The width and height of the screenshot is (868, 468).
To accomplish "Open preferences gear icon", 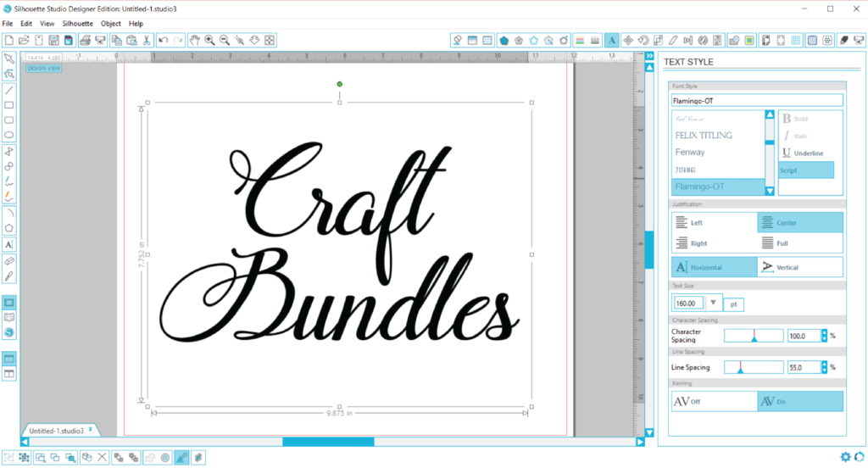I will point(845,457).
